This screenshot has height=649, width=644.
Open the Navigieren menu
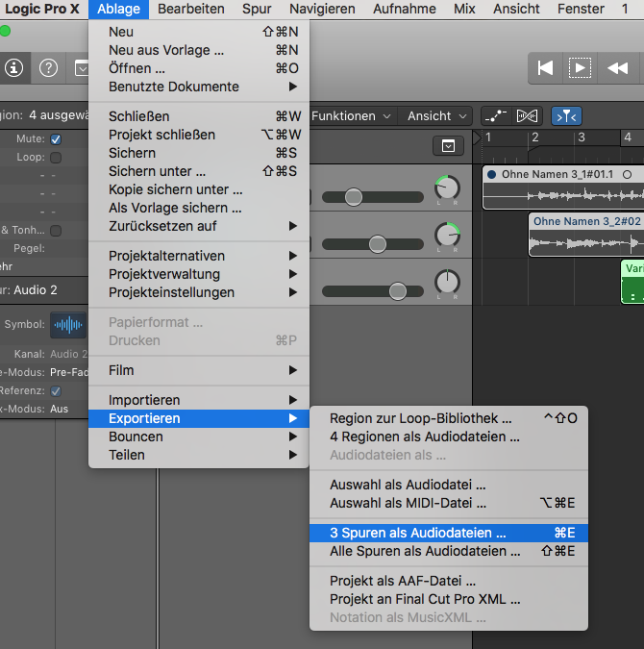click(x=322, y=9)
